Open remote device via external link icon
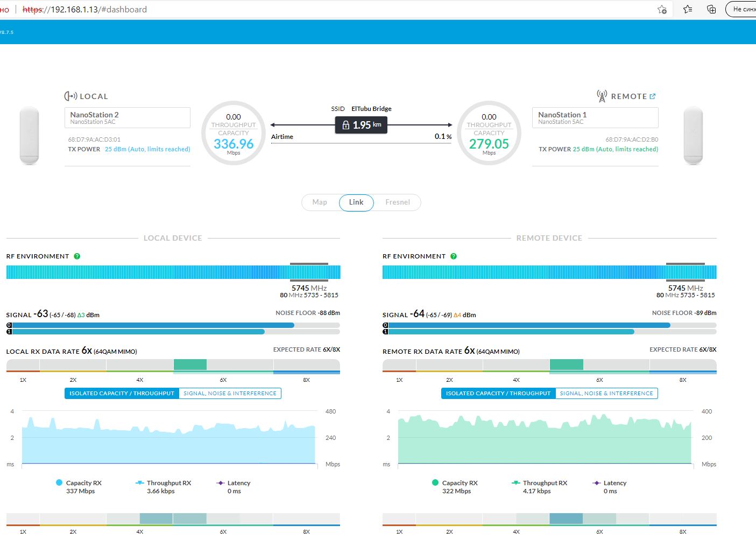 [x=653, y=96]
